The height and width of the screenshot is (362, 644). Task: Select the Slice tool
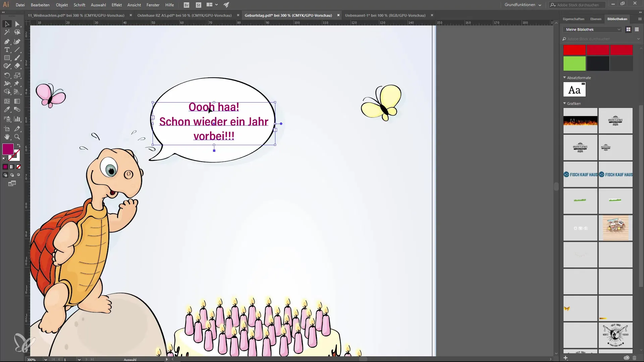click(x=17, y=129)
